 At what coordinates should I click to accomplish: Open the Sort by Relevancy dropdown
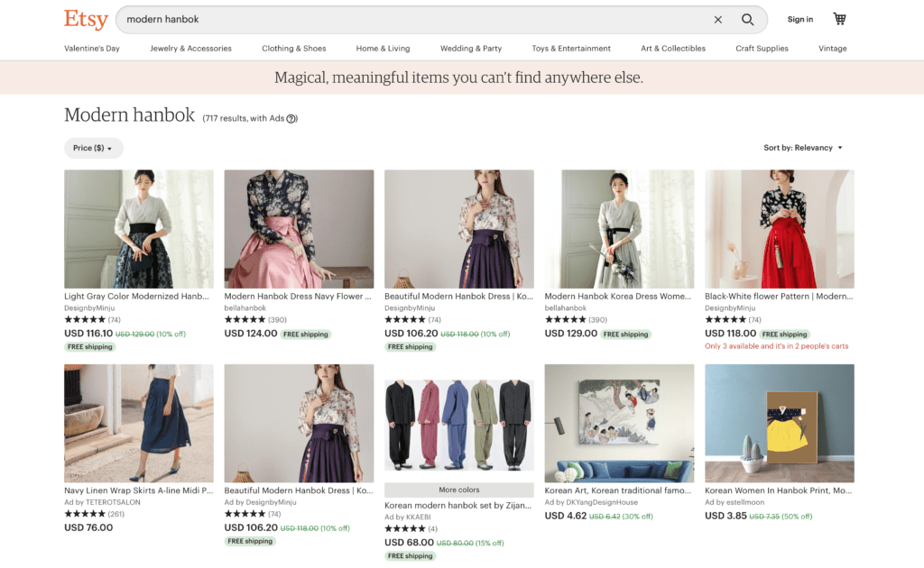point(802,147)
